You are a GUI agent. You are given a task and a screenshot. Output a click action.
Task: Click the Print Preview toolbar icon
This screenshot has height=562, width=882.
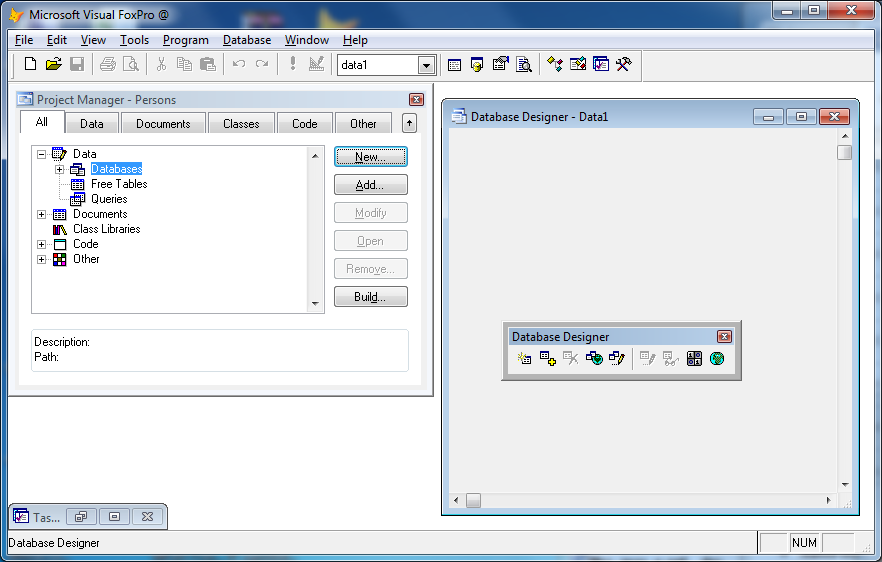(x=130, y=64)
